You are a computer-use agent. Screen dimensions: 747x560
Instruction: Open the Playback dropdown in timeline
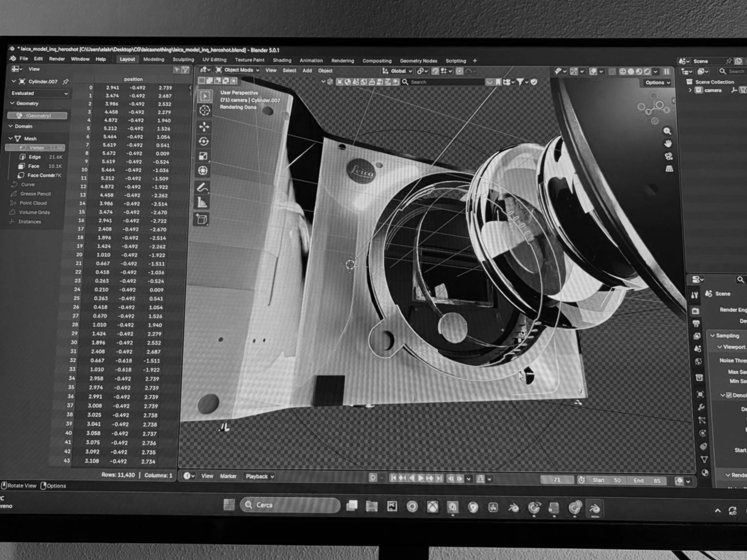coord(259,476)
